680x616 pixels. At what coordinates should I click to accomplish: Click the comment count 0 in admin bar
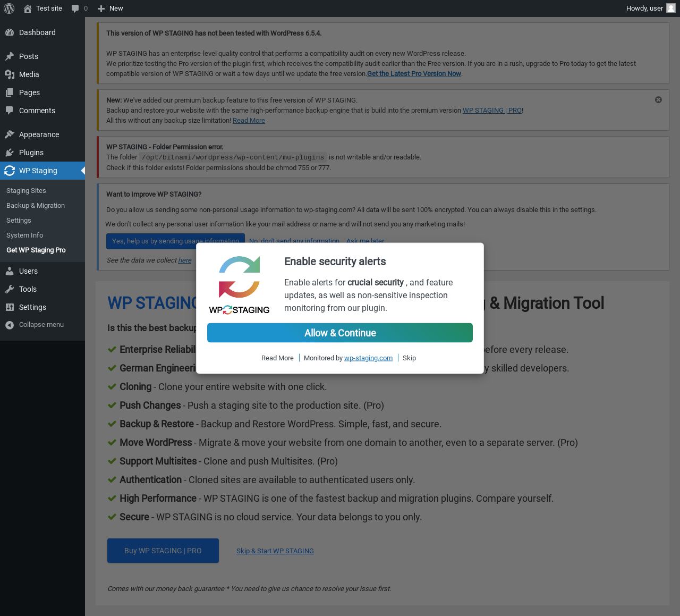86,9
